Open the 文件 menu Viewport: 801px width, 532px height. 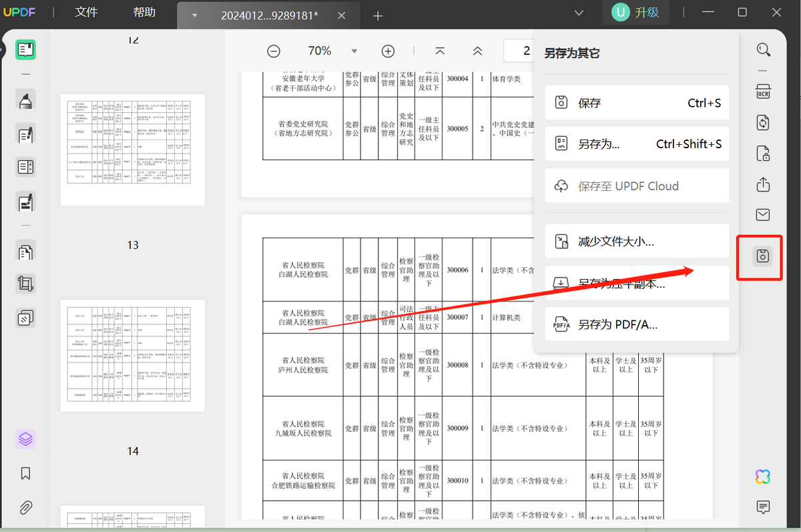(x=86, y=13)
